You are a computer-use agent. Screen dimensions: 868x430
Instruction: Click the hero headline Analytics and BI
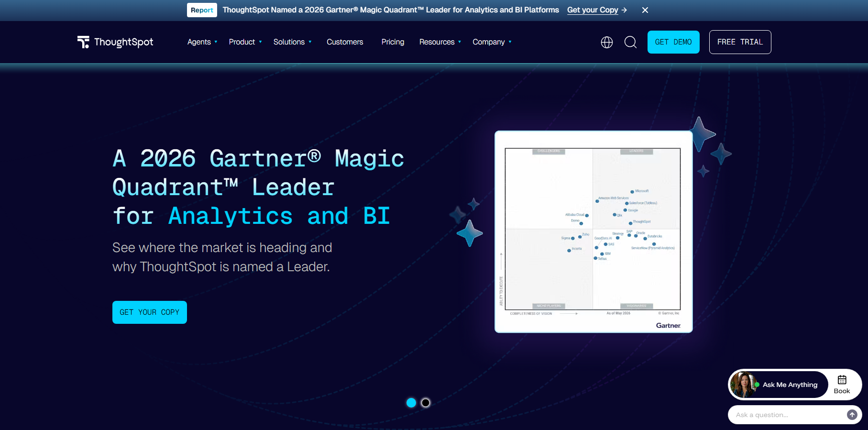279,216
